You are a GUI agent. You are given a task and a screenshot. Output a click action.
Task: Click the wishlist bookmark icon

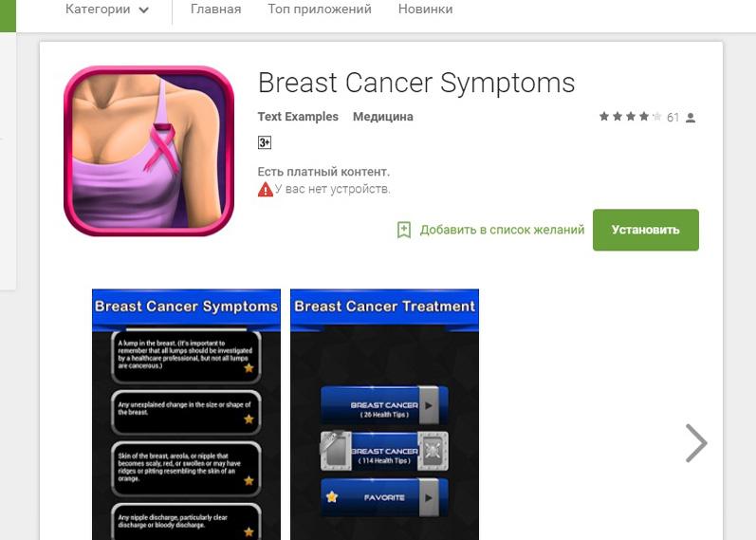click(x=404, y=230)
